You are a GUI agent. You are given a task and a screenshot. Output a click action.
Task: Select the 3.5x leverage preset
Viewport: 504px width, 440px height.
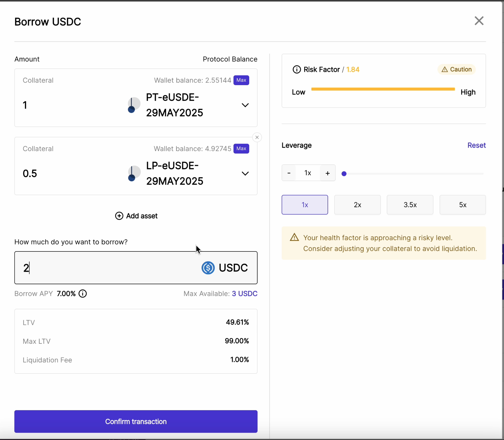pos(410,205)
